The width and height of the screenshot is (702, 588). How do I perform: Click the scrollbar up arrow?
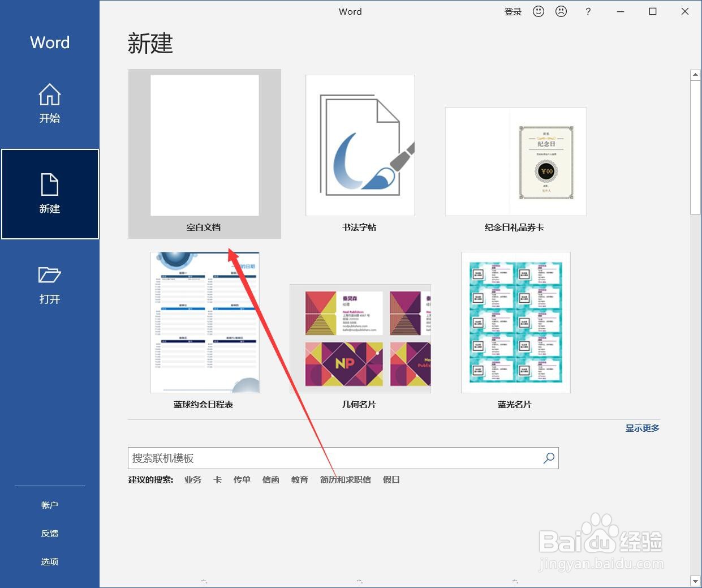pos(696,75)
